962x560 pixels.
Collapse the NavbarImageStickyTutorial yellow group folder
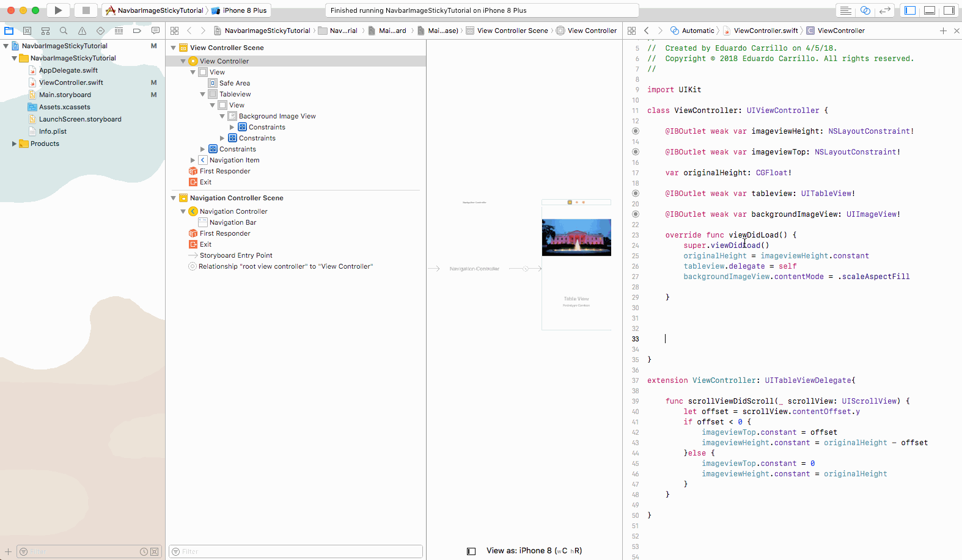(14, 58)
